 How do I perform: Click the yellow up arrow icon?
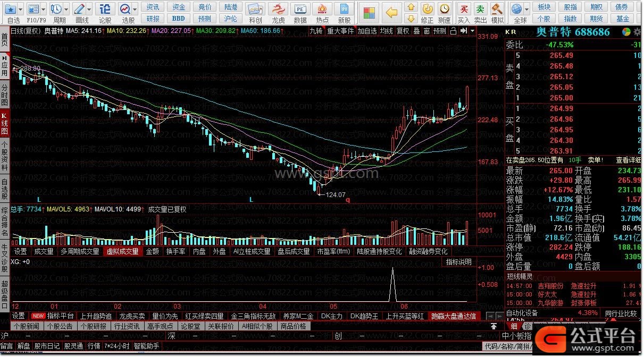coord(411,8)
